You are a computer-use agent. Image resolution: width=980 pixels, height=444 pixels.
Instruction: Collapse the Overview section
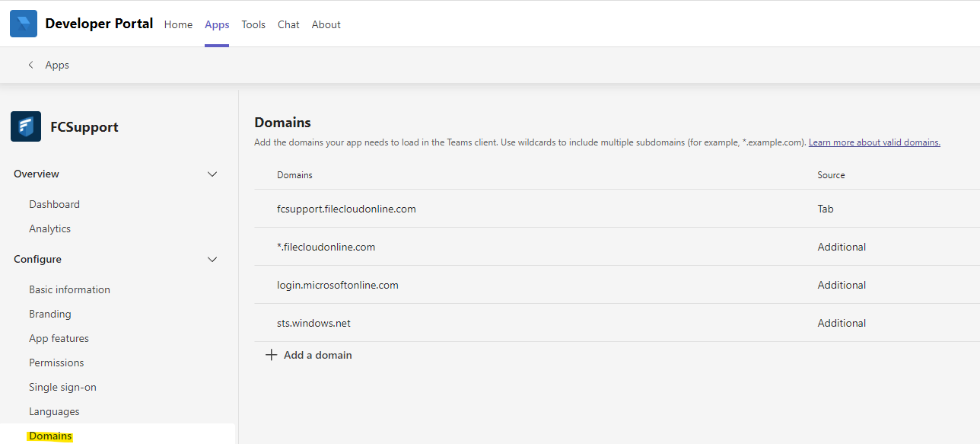pos(212,174)
